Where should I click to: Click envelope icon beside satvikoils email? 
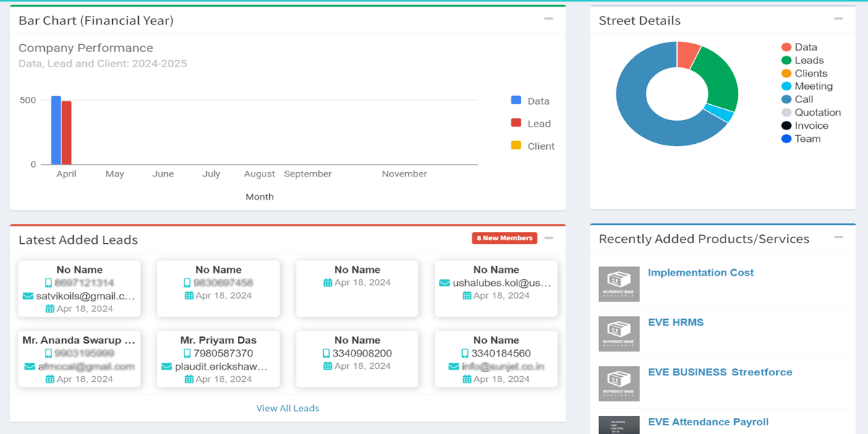click(x=28, y=296)
